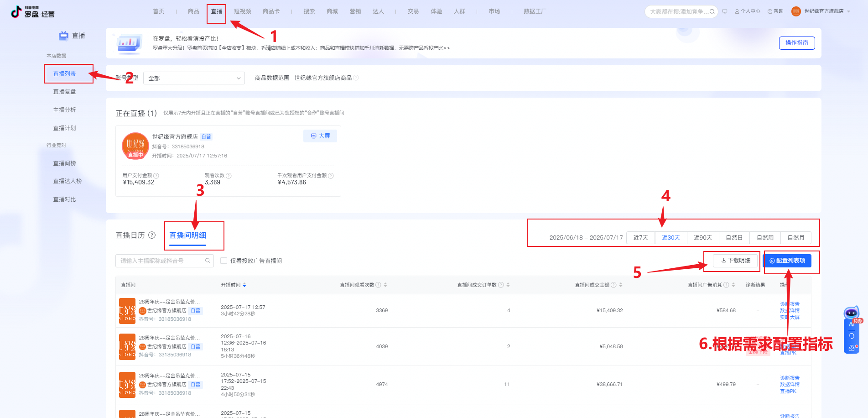This screenshot has width=868, height=418.
Task: Open the floating AI assistant robot icon
Action: coord(851,313)
